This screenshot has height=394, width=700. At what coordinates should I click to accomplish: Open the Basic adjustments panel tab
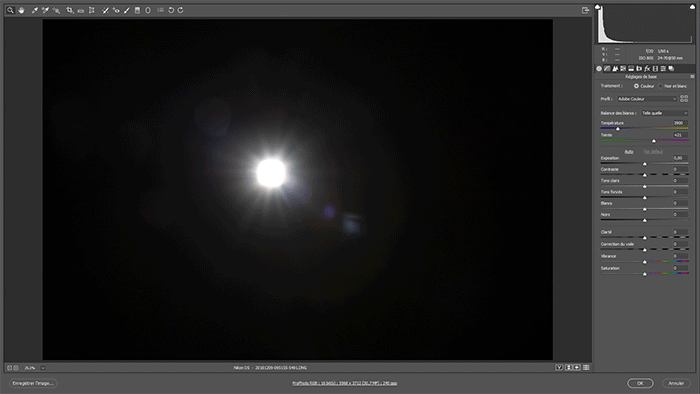click(x=599, y=68)
